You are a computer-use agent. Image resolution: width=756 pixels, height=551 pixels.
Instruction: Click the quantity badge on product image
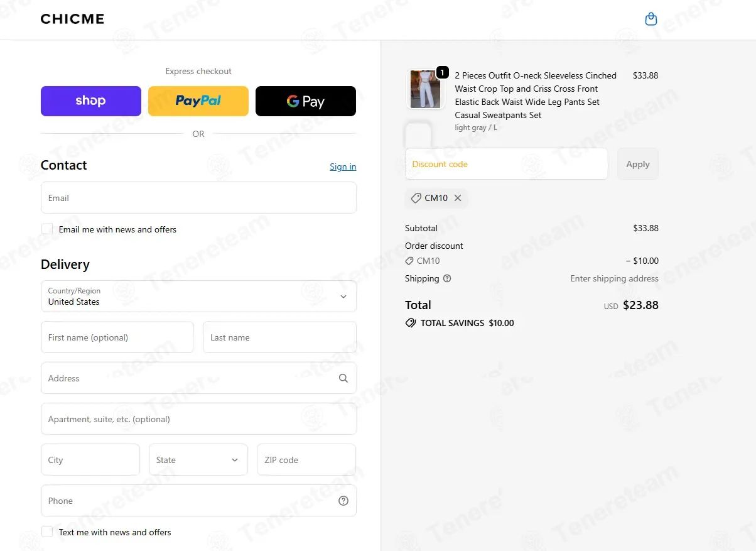click(x=442, y=73)
